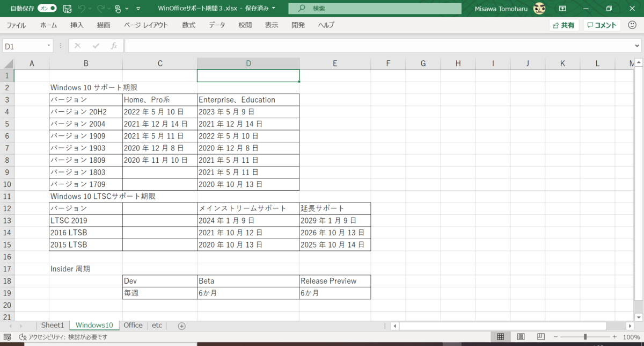Open the ページ レイアウト ribbon tab
Screen dimensions: 644x346
pos(146,25)
